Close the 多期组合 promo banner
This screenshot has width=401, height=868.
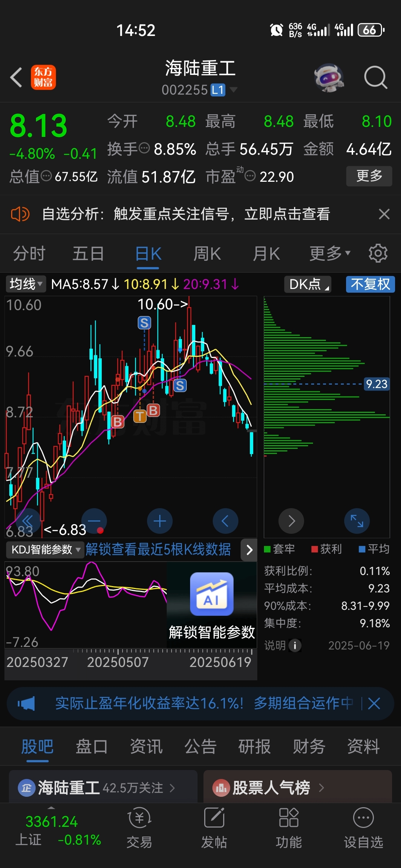374,703
